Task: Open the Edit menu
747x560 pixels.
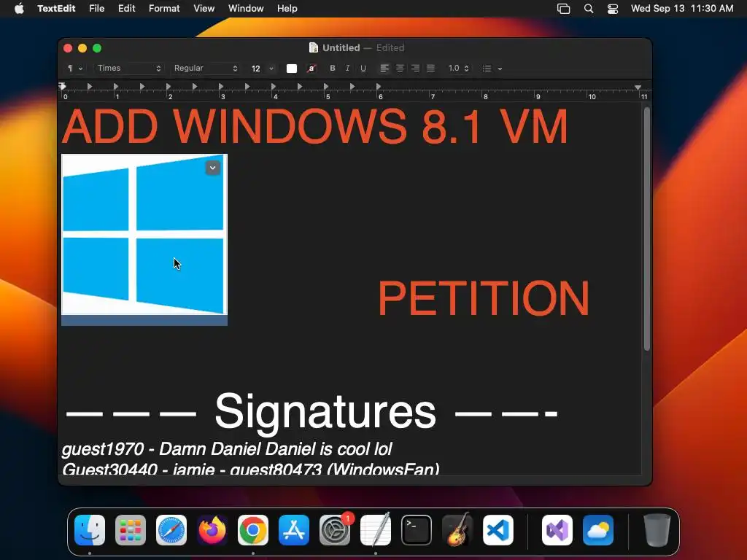Action: pos(127,9)
